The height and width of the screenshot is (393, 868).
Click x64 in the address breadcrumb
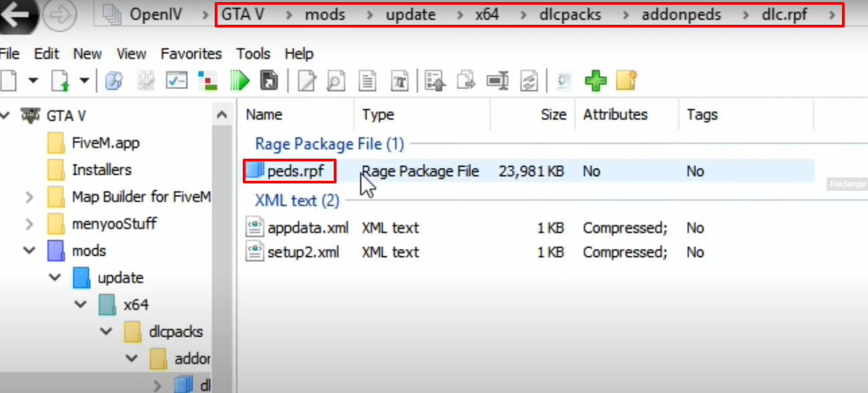487,15
